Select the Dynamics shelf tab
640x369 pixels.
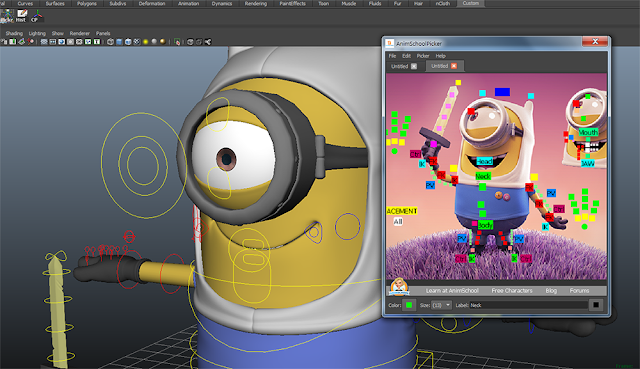click(x=222, y=3)
